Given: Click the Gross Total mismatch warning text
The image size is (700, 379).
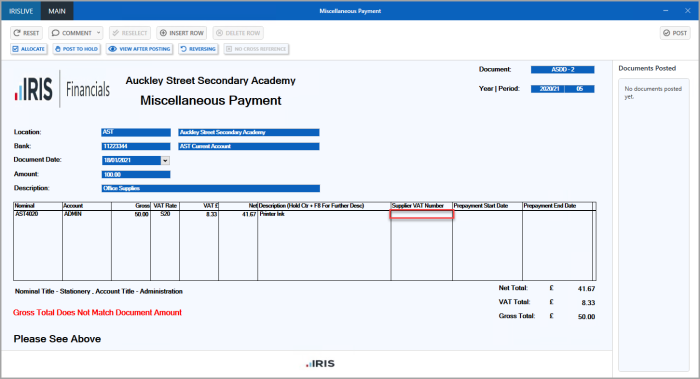Looking at the screenshot, I should point(97,312).
